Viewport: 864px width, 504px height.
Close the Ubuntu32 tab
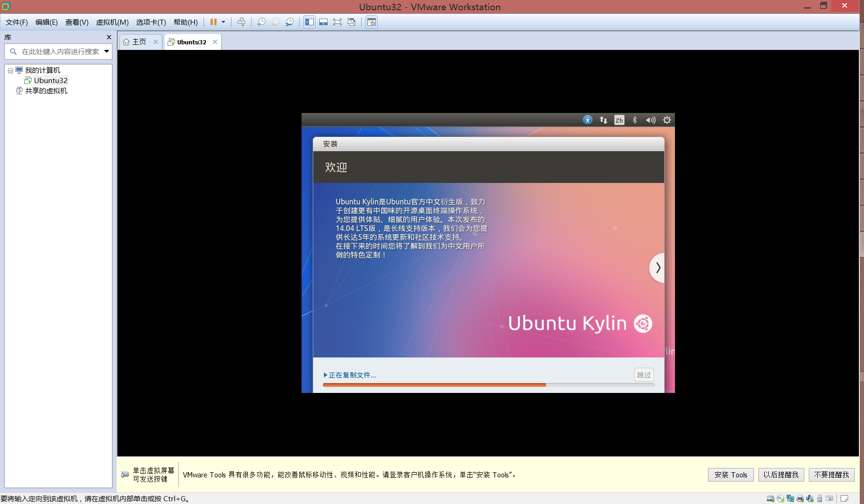tap(215, 42)
